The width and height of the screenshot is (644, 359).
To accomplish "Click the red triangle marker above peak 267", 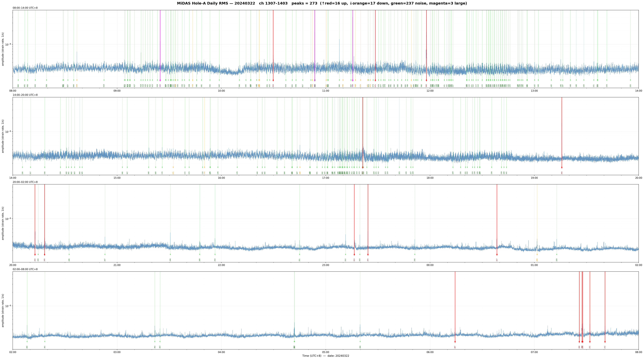I will pyautogui.click(x=455, y=342).
